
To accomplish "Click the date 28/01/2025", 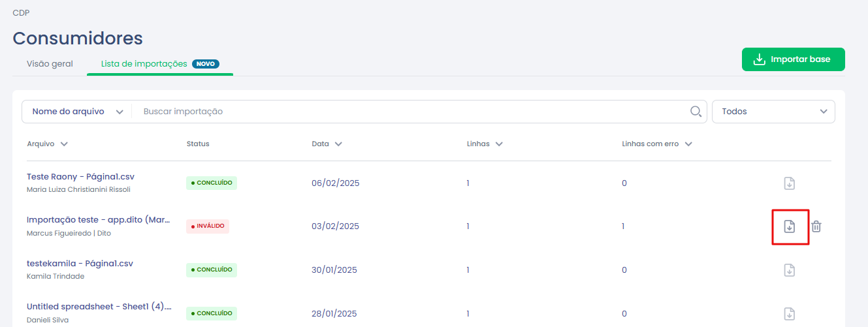I will 335,313.
